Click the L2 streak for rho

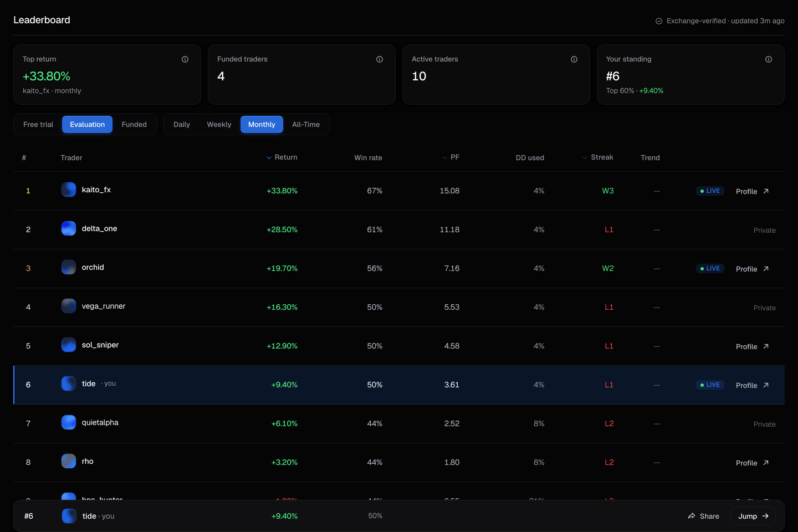coord(609,462)
